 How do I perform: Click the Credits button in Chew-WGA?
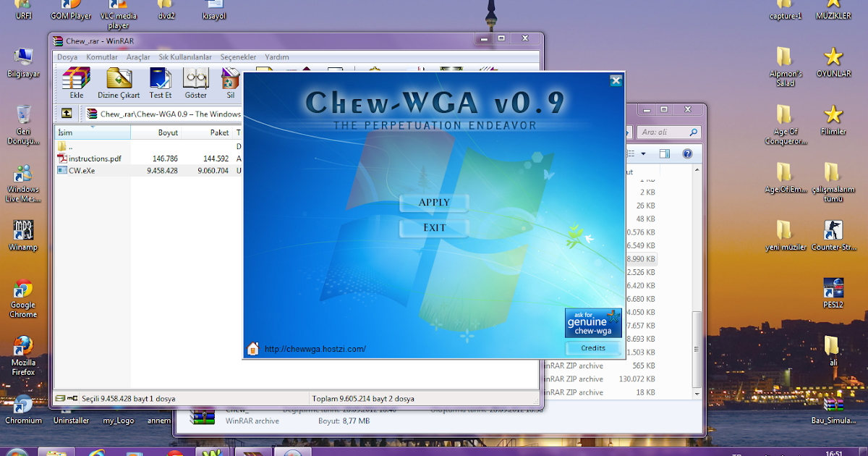point(593,348)
